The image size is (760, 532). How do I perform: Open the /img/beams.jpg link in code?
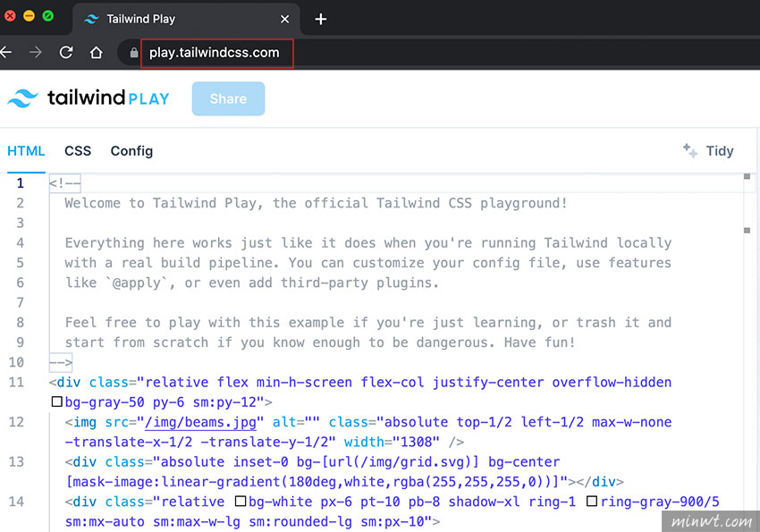pos(200,422)
